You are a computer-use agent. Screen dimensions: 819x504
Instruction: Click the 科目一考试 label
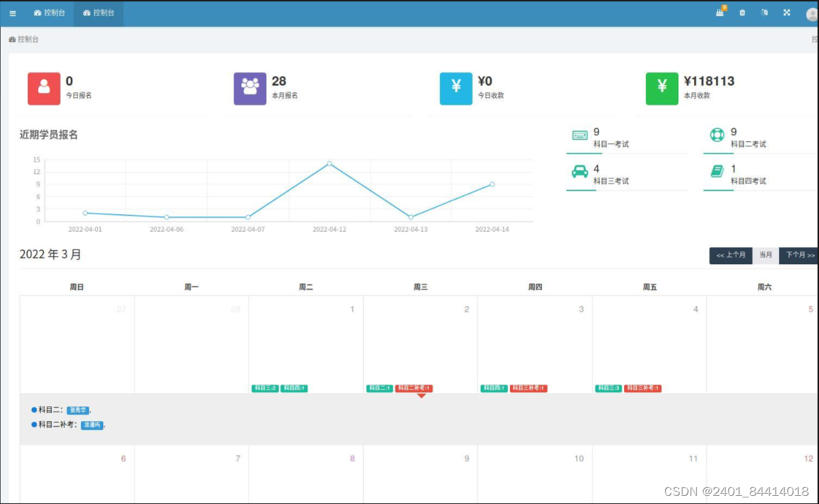click(x=611, y=144)
